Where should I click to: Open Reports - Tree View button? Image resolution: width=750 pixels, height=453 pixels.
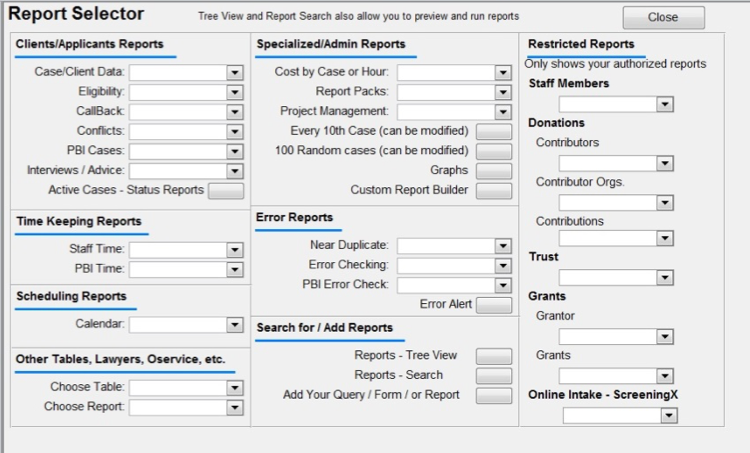493,356
